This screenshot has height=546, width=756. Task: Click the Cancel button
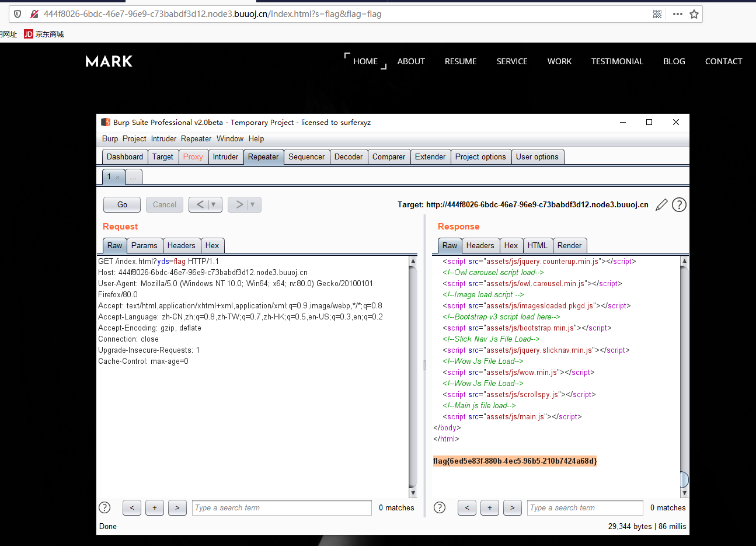[165, 204]
